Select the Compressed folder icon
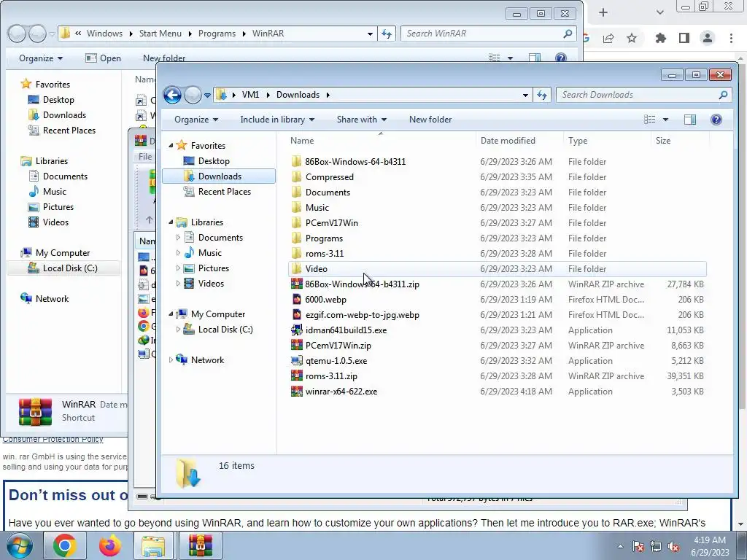The image size is (747, 560). click(296, 177)
